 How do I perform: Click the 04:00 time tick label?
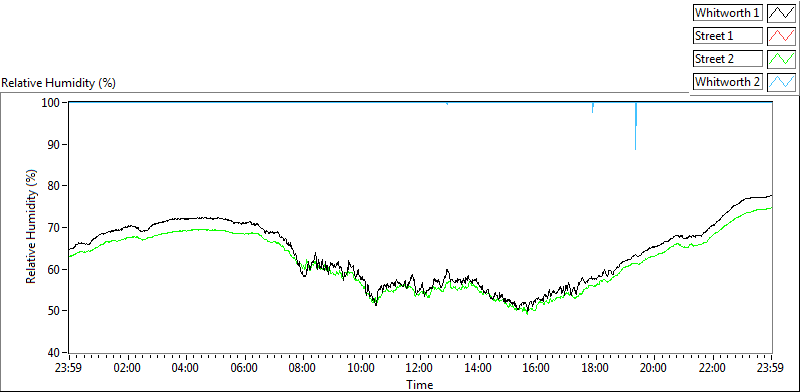click(186, 368)
